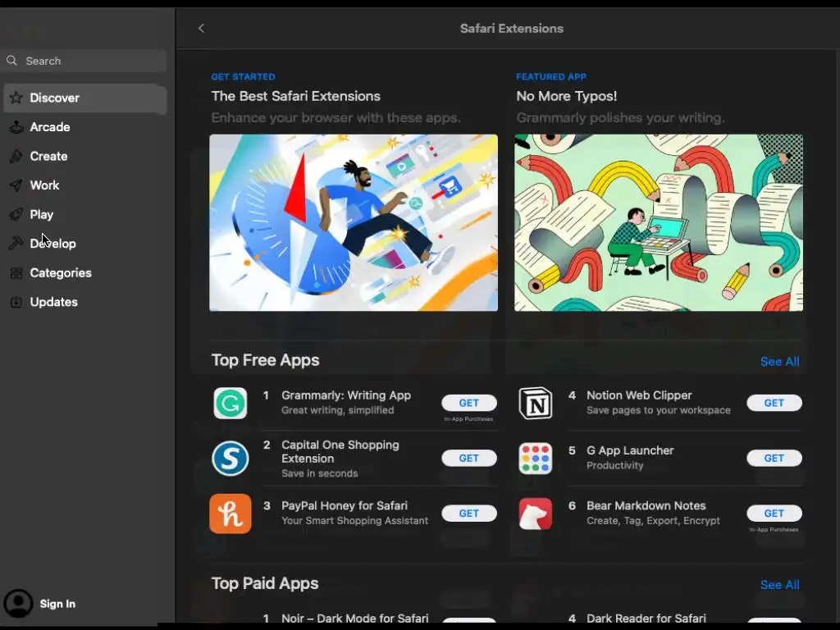This screenshot has width=840, height=630.
Task: Click "Grammarly: Writing App" title
Action: click(x=346, y=395)
